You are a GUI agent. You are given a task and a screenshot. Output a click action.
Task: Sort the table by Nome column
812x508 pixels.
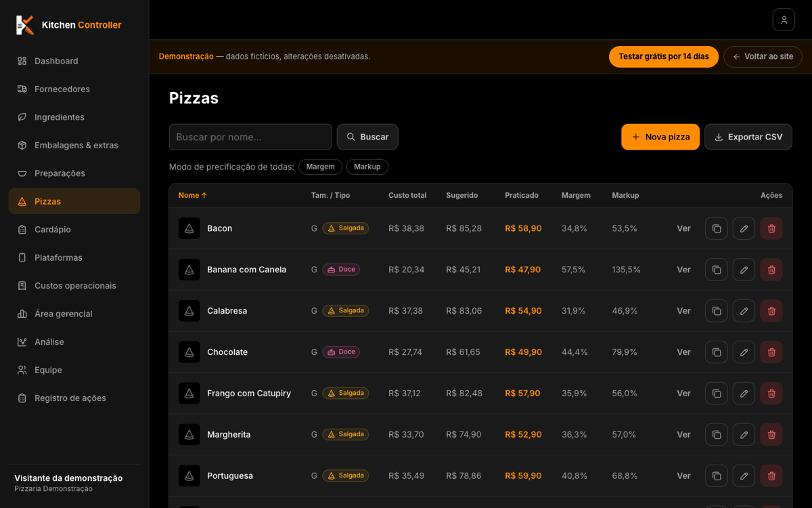tap(193, 195)
